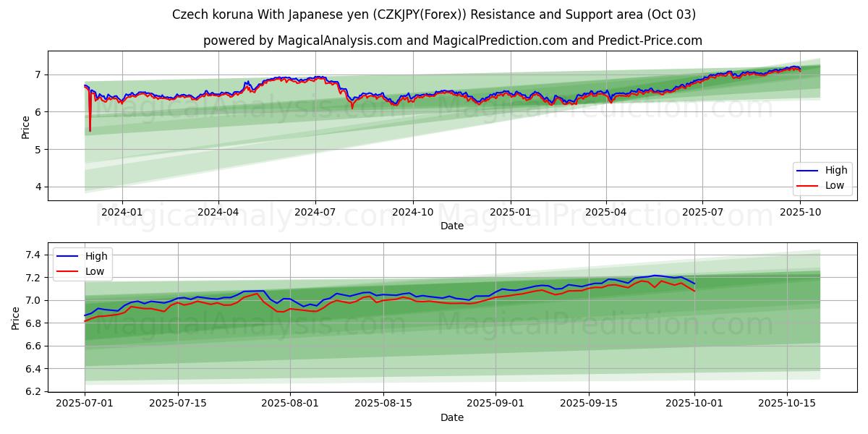Viewport: 868px width, 434px height.
Task: Click the 7.4 price tick on the lower chart
Action: tap(33, 255)
